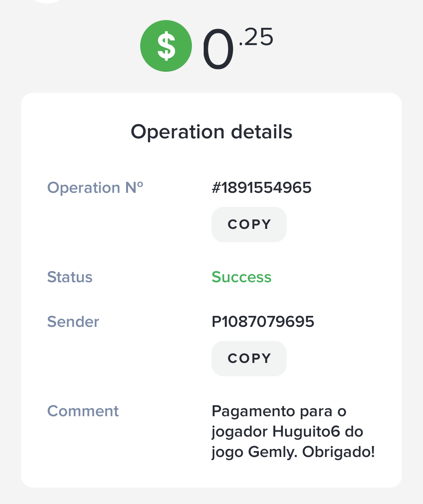Image resolution: width=423 pixels, height=504 pixels.
Task: Click the partial white circle at top
Action: pos(47,1)
